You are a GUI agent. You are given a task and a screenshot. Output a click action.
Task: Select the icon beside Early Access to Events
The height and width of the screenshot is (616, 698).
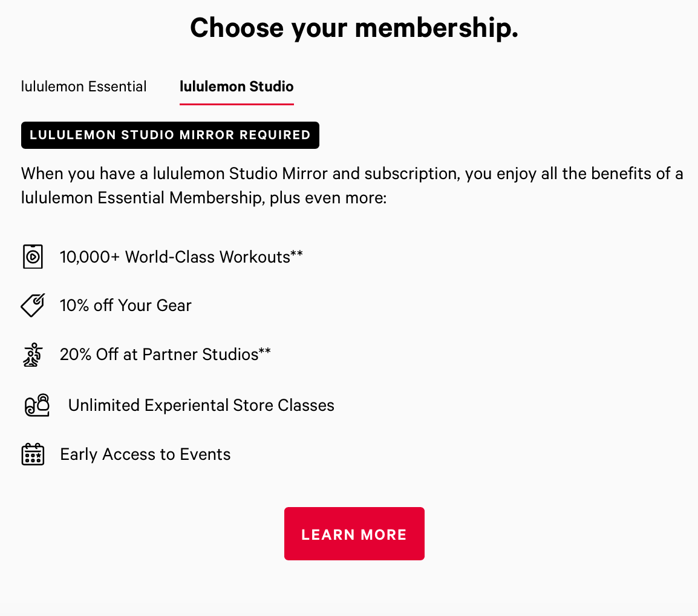(33, 454)
